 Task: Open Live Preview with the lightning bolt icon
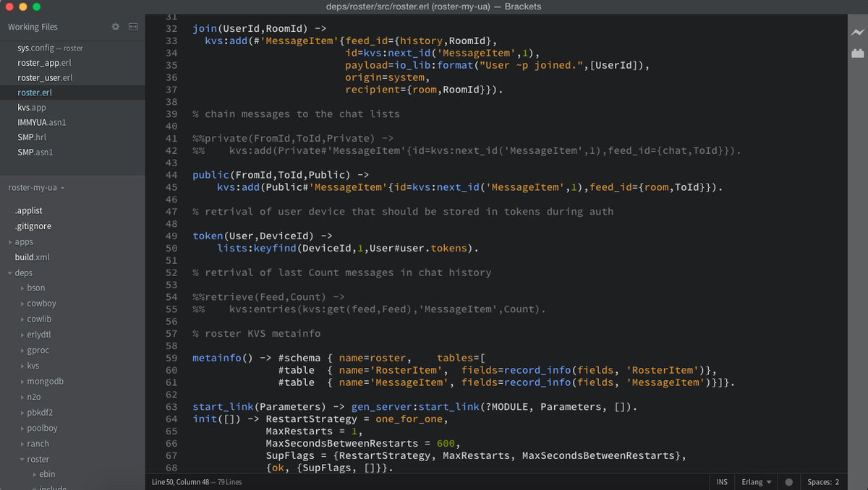(x=859, y=32)
